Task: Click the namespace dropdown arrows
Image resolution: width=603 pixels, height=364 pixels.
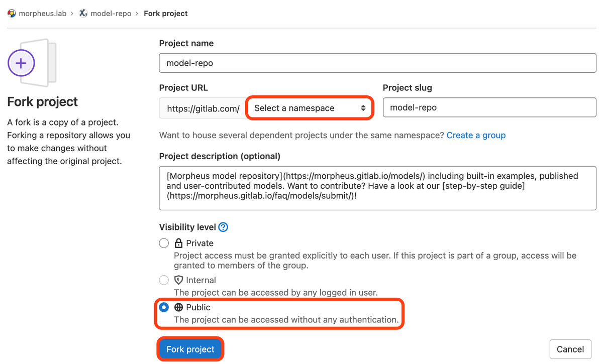Action: point(363,108)
